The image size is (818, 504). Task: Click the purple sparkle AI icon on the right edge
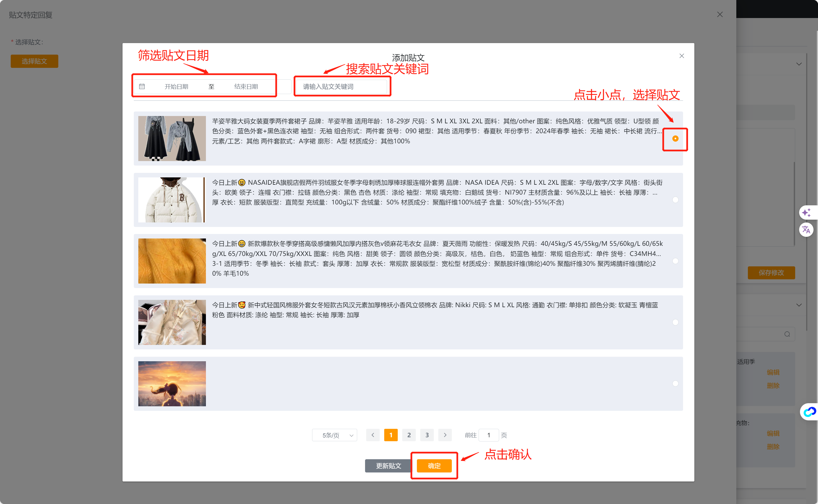click(806, 212)
